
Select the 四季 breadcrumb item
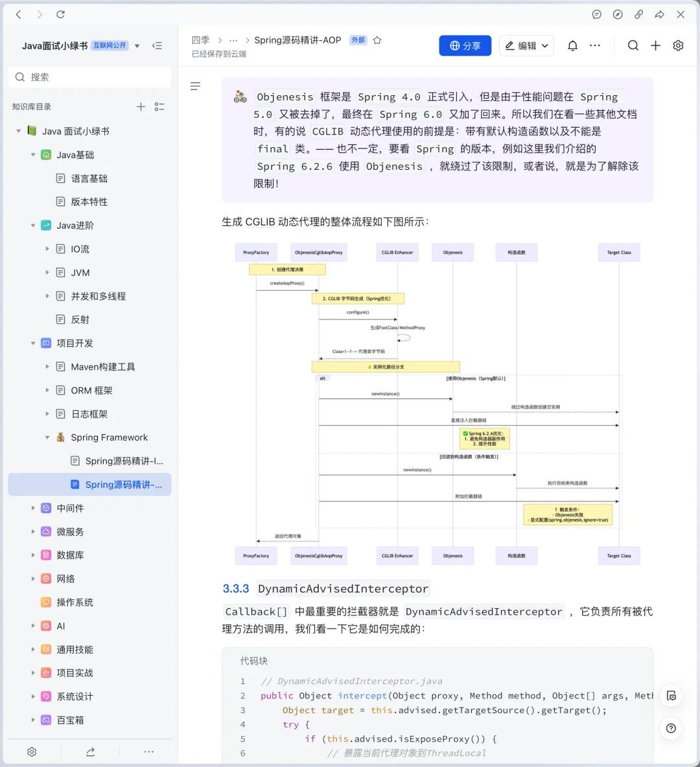point(201,40)
